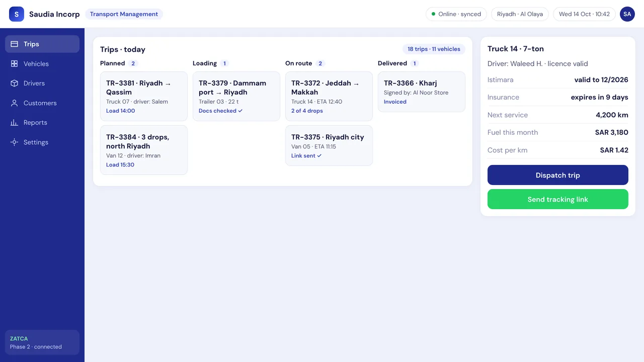Click the On route column header
Viewport: 644px width, 362px height.
click(x=298, y=63)
